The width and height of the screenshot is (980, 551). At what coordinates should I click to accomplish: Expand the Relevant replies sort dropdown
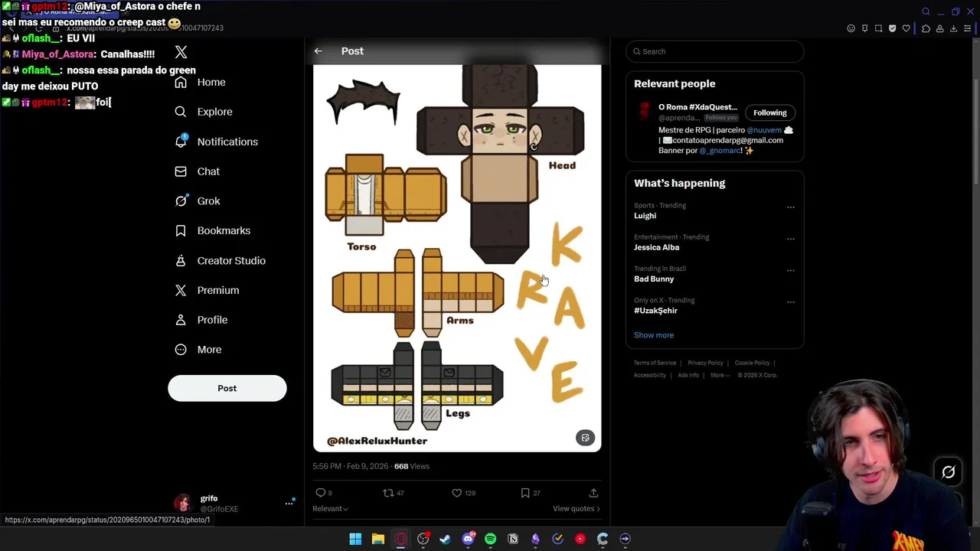tap(330, 509)
